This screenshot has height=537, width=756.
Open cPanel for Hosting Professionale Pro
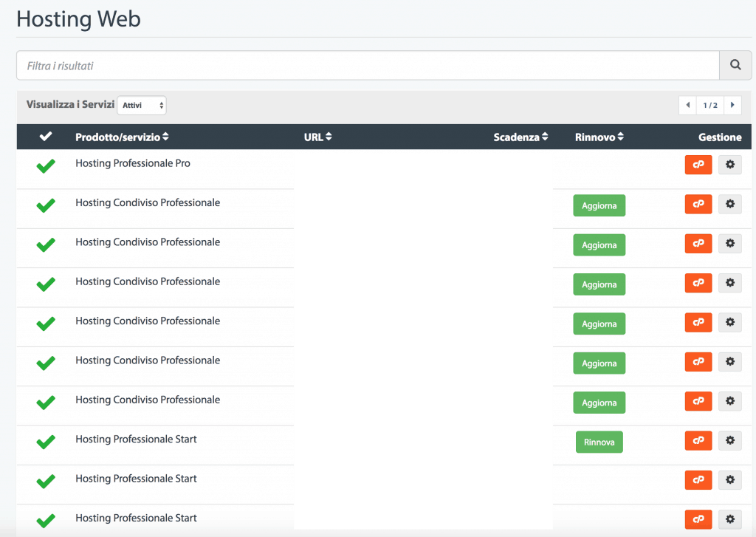(x=698, y=164)
